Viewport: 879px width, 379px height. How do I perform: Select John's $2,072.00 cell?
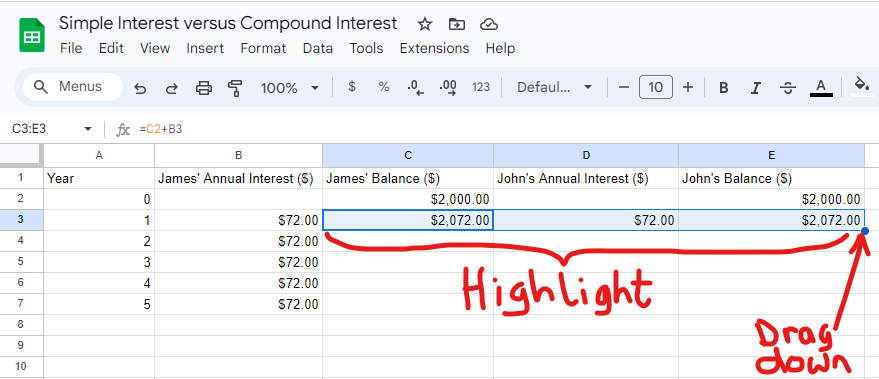tap(771, 220)
